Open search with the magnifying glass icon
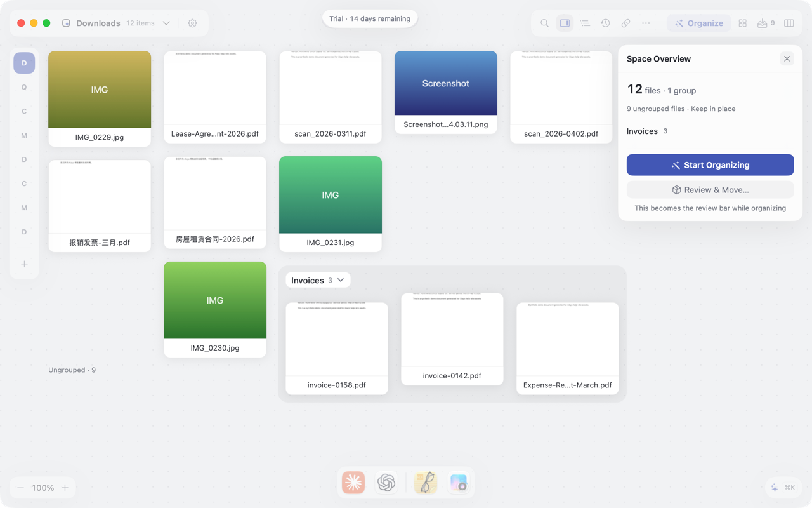Viewport: 812px width, 508px height. 544,23
